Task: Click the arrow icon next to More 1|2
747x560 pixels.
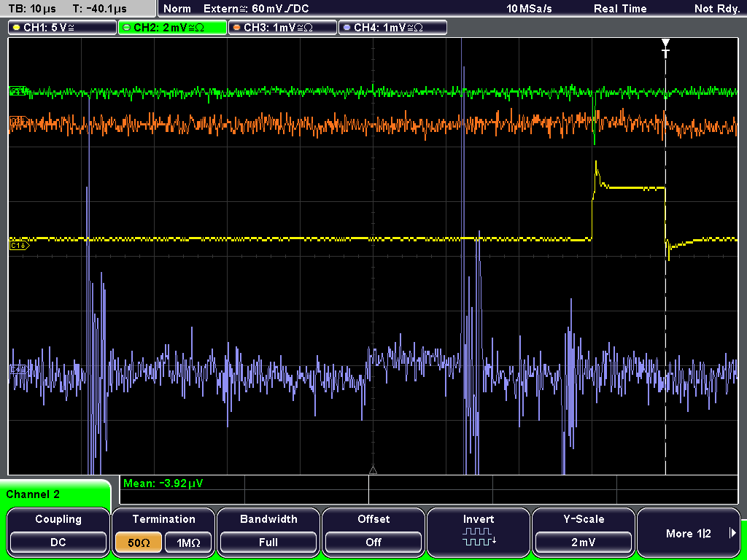Action: (732, 533)
